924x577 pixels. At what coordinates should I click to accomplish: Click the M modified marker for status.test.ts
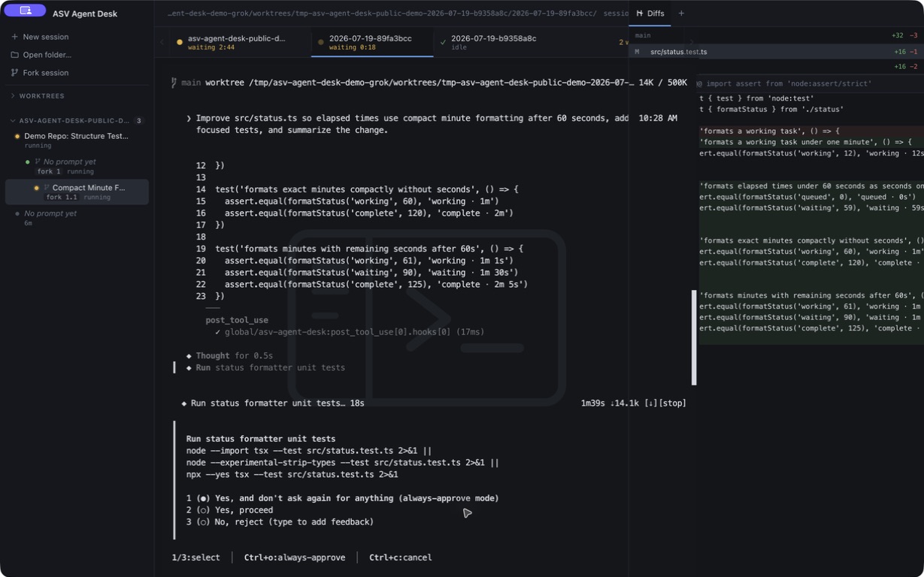coord(637,52)
